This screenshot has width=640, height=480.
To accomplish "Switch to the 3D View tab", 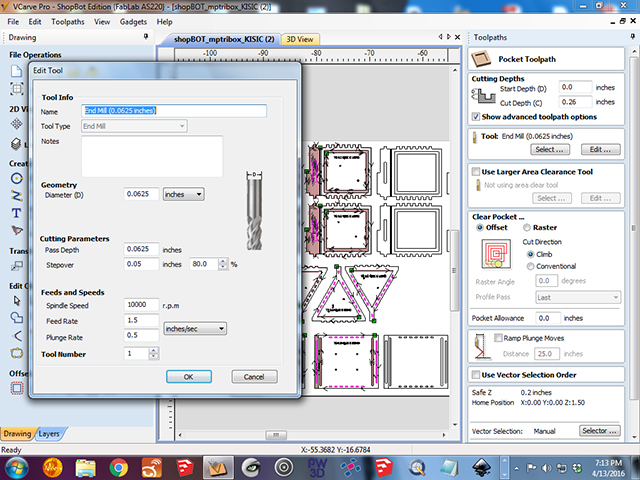I will [300, 40].
